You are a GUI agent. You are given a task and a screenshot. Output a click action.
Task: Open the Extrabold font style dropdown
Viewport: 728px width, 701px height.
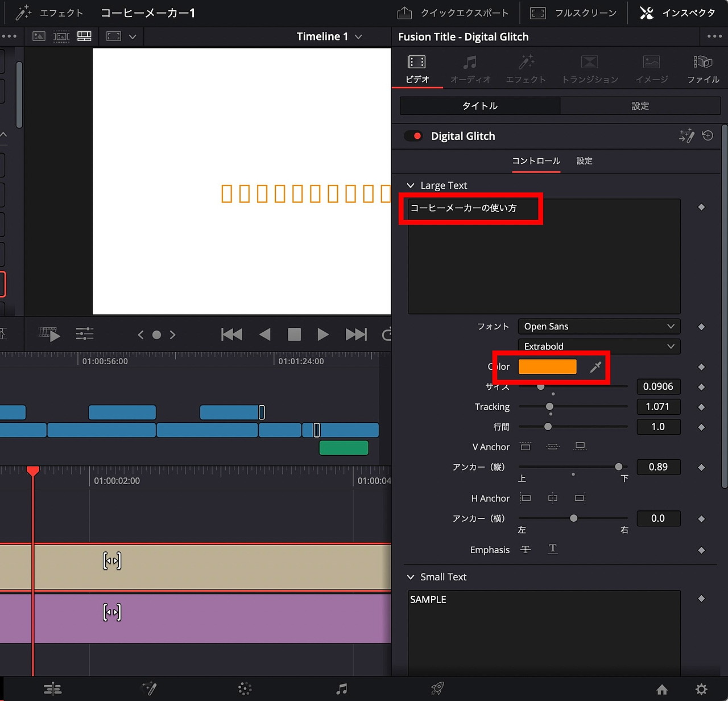[599, 347]
